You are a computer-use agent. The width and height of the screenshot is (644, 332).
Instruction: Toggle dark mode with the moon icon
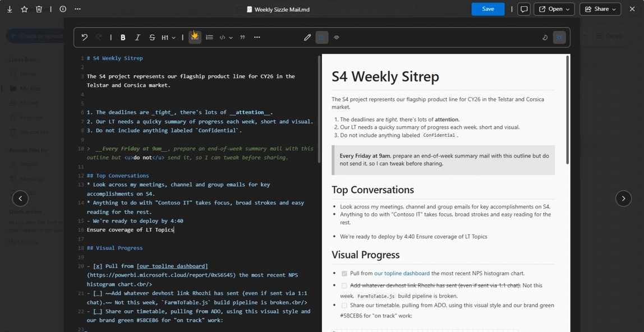[x=545, y=38]
